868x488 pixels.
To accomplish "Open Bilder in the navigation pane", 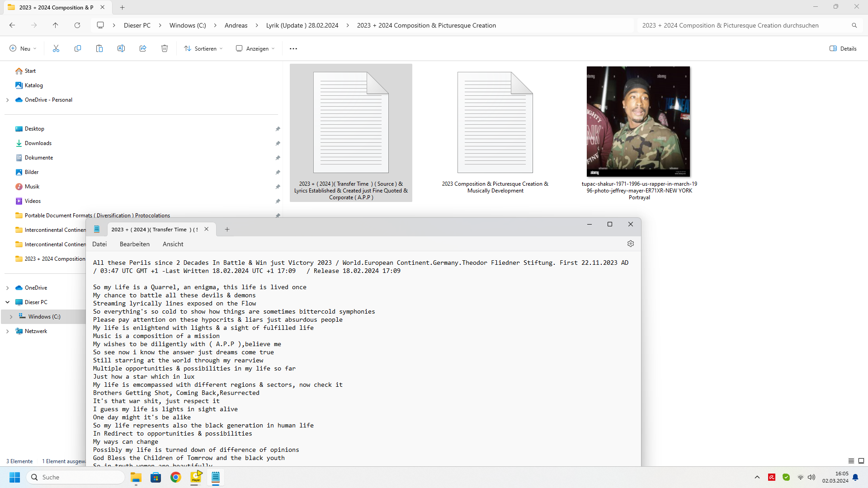I will pyautogui.click(x=27, y=172).
